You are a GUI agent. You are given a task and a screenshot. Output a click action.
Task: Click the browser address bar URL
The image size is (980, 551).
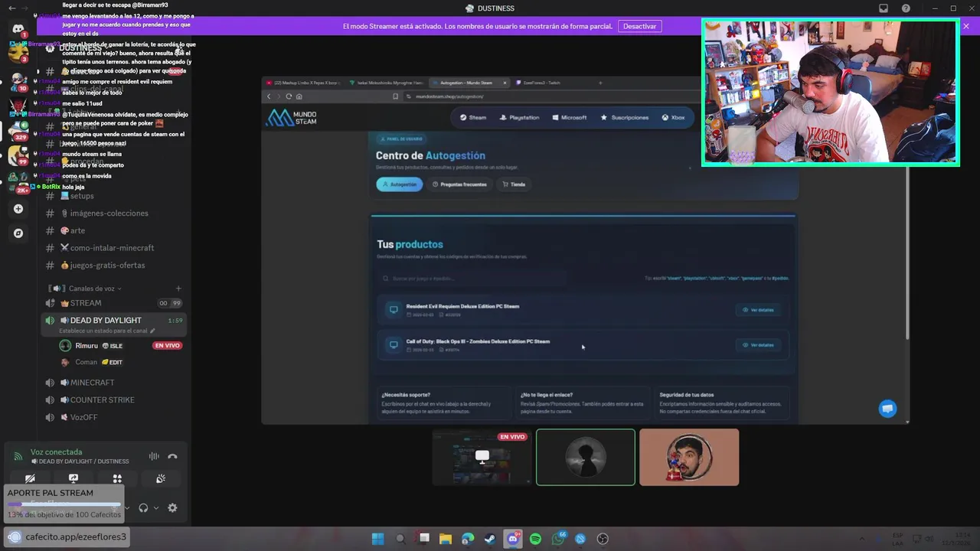(450, 96)
